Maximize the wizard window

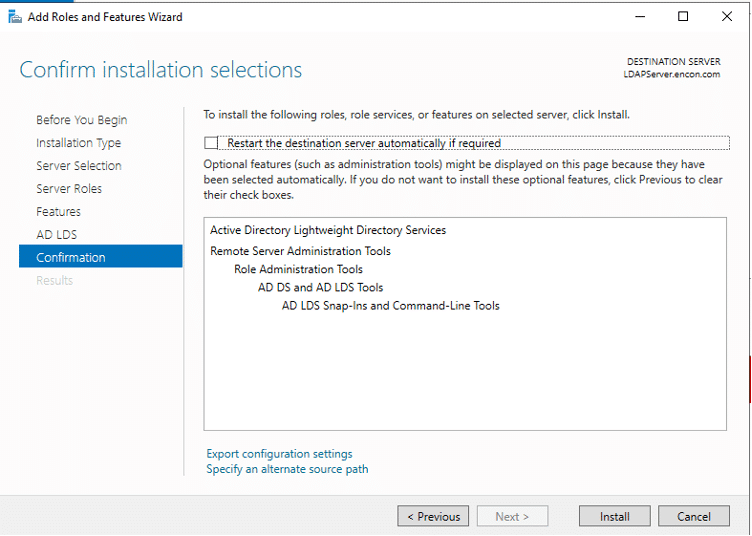[683, 16]
